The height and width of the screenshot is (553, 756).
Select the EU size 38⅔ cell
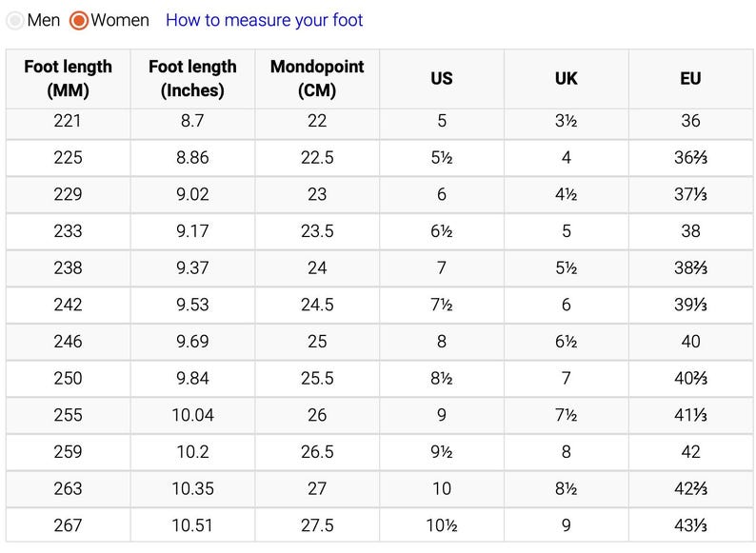click(x=690, y=268)
